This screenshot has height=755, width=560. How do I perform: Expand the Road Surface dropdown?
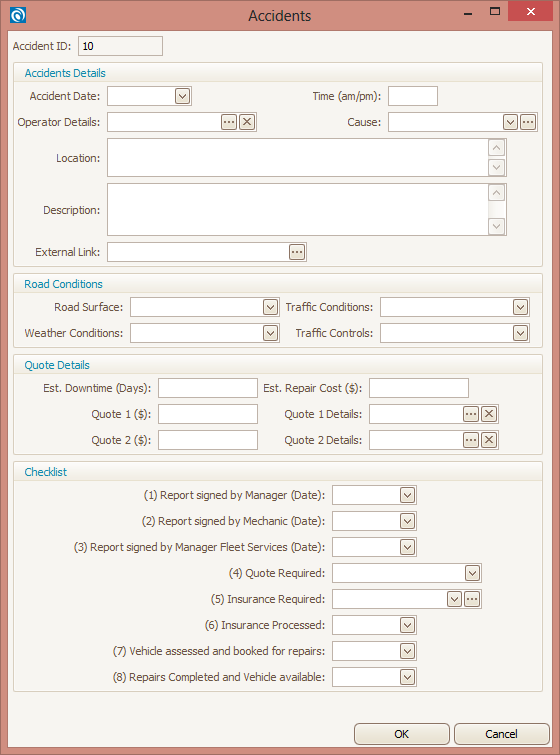270,307
